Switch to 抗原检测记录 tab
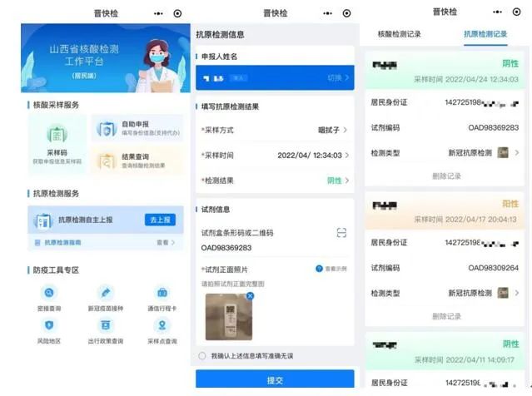The height and width of the screenshot is (396, 532). (485, 34)
